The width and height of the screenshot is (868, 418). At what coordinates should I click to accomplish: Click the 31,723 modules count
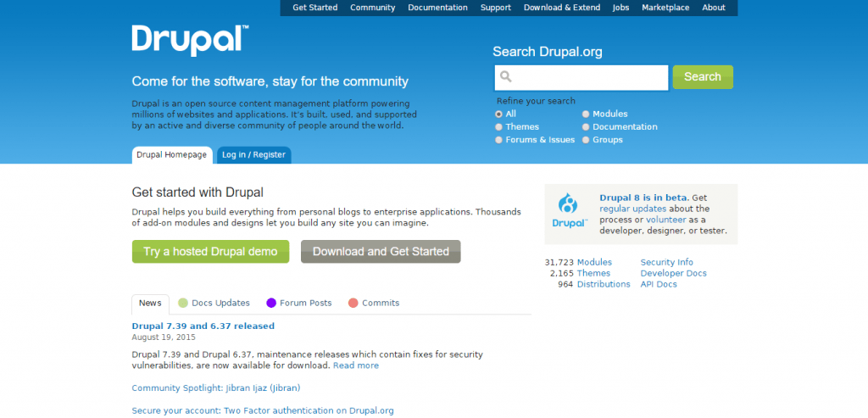click(559, 263)
